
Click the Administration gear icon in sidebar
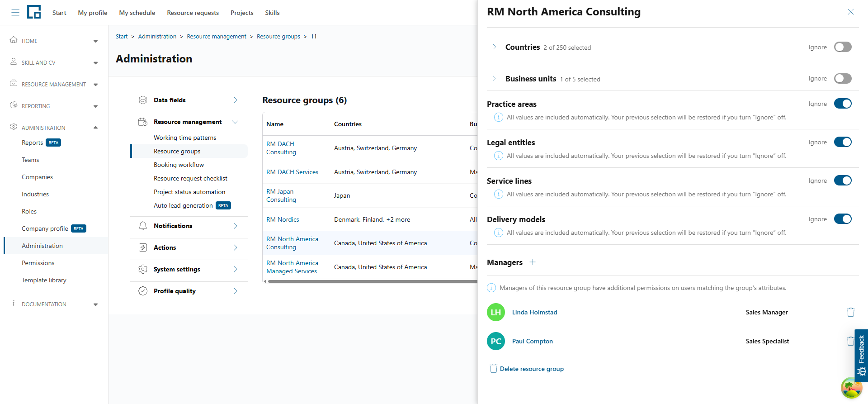pos(14,127)
